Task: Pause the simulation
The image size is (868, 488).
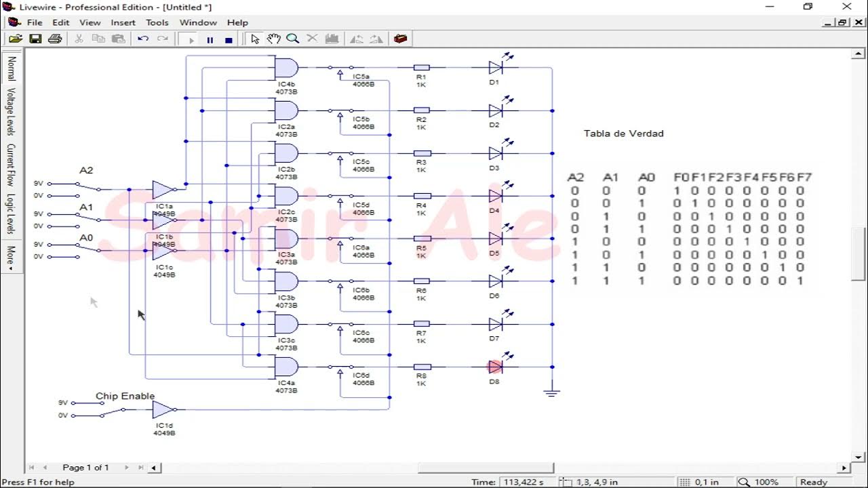Action: click(210, 40)
